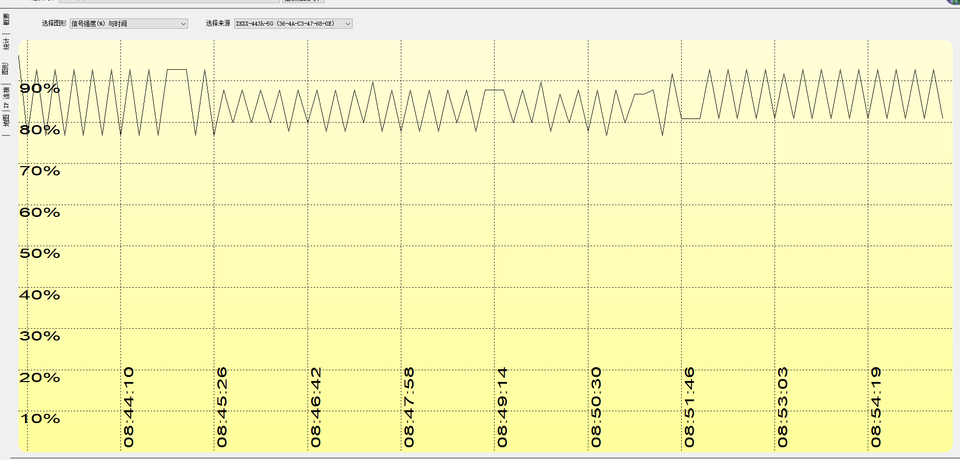Open the 统计 side tab

click(x=6, y=44)
